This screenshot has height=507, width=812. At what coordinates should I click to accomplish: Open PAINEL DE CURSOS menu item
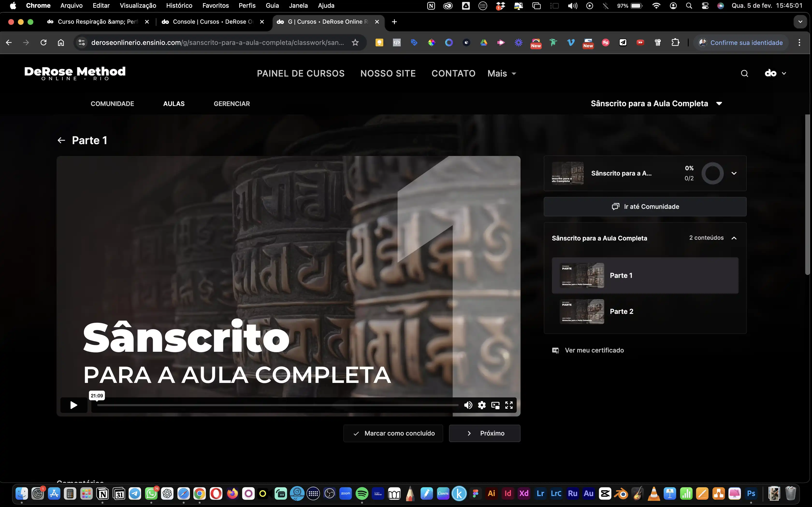pyautogui.click(x=301, y=73)
